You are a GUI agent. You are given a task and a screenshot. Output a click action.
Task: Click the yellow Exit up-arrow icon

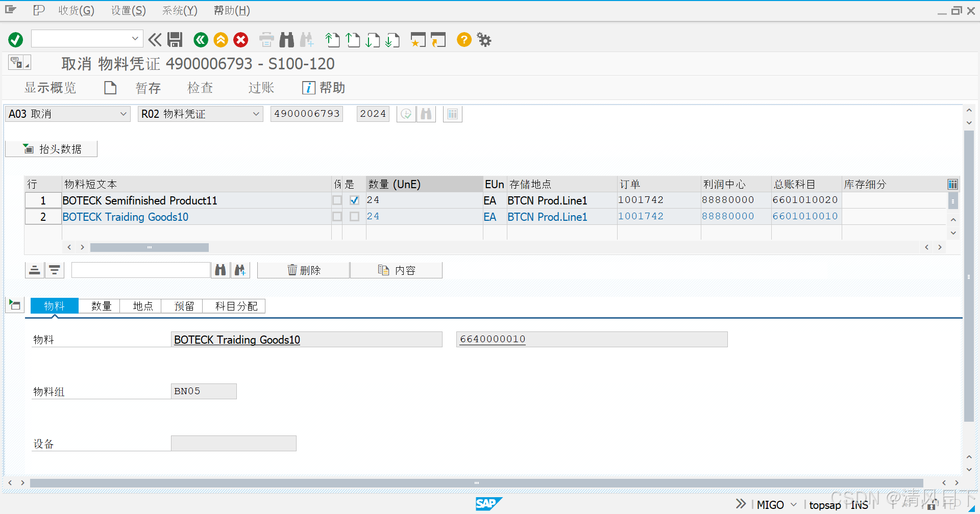pos(221,39)
